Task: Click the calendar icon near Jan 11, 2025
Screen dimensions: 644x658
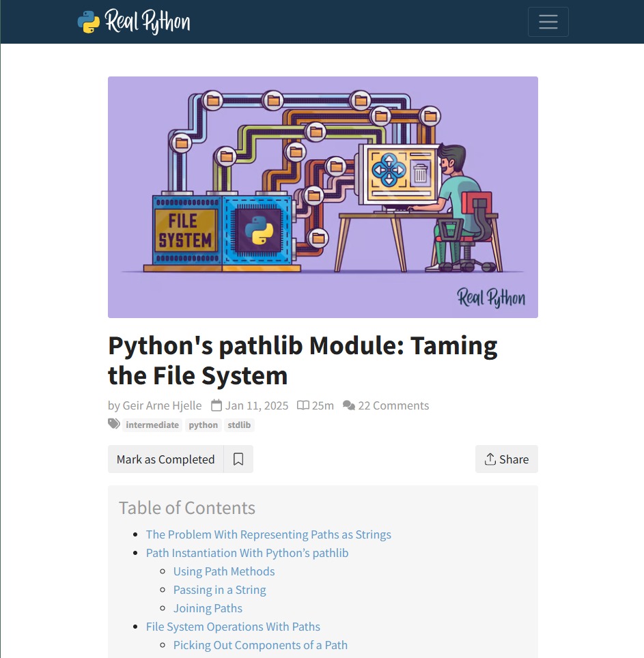Action: click(216, 405)
